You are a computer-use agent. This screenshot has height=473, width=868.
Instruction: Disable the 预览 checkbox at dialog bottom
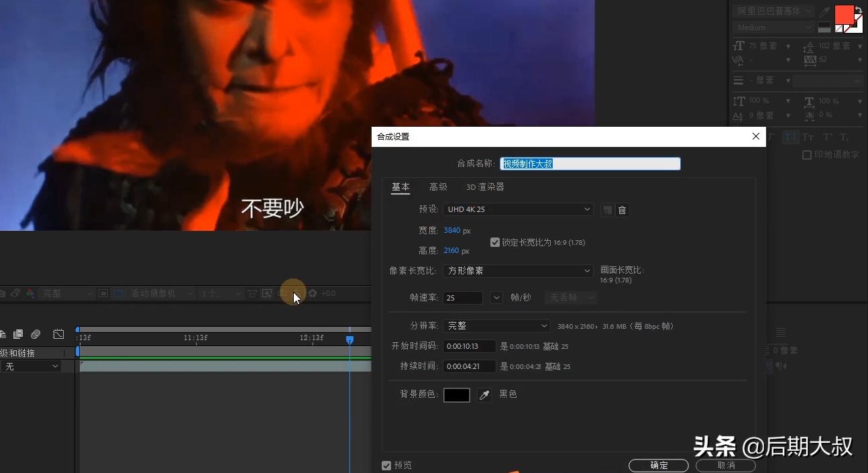[x=387, y=464]
